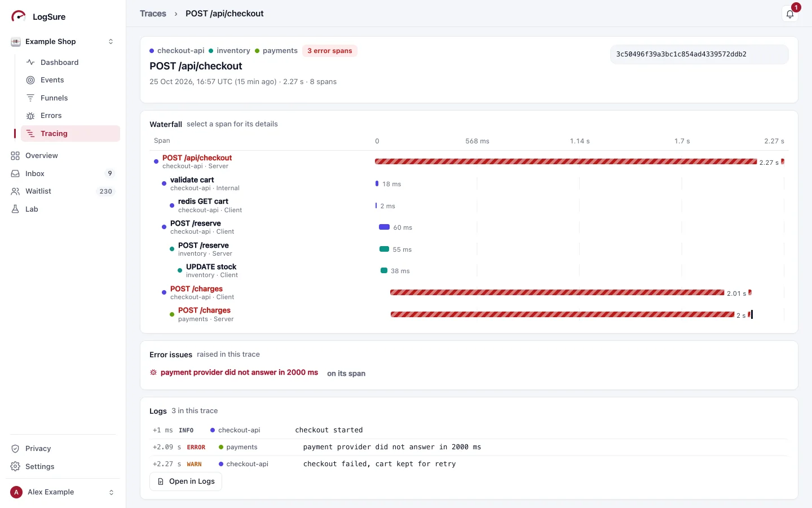This screenshot has width=812, height=508.
Task: Go back to Traces breadcrumb
Action: [x=153, y=14]
